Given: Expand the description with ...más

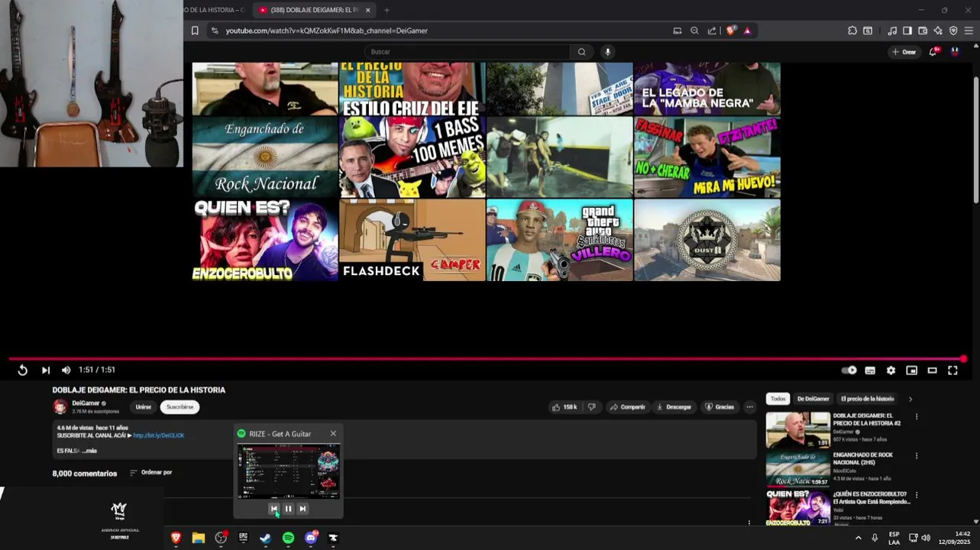Looking at the screenshot, I should click(89, 451).
